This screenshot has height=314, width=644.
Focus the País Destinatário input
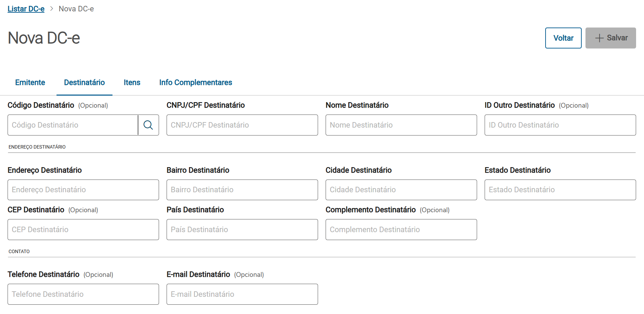coord(242,229)
